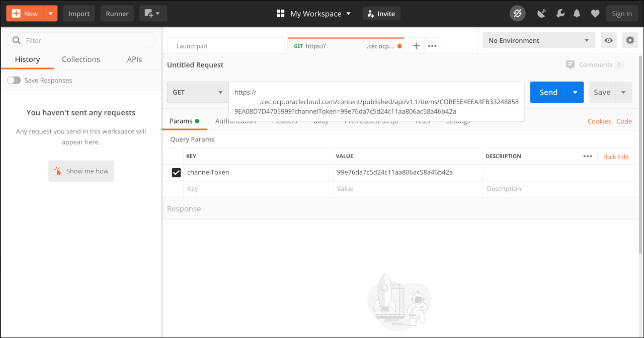Open the query params column options ellipsis
This screenshot has width=644, height=338.
(588, 156)
